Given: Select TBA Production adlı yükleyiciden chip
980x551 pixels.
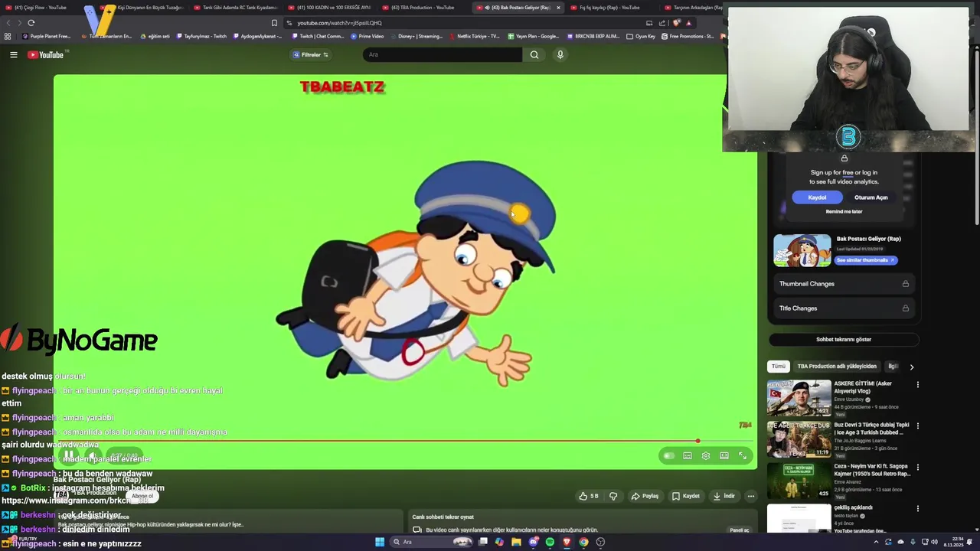Looking at the screenshot, I should tap(837, 367).
